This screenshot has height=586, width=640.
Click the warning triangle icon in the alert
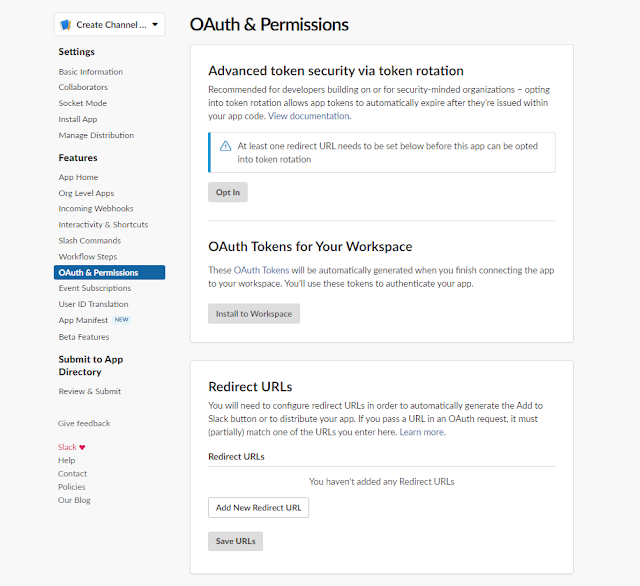tap(226, 146)
